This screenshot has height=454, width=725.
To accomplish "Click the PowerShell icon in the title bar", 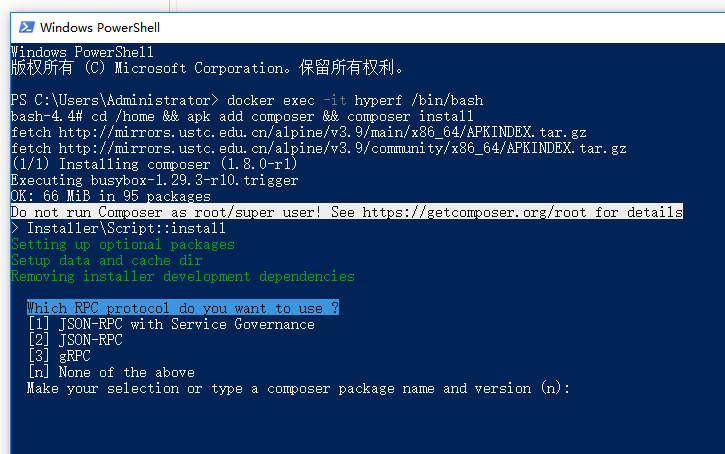I will 22,28.
